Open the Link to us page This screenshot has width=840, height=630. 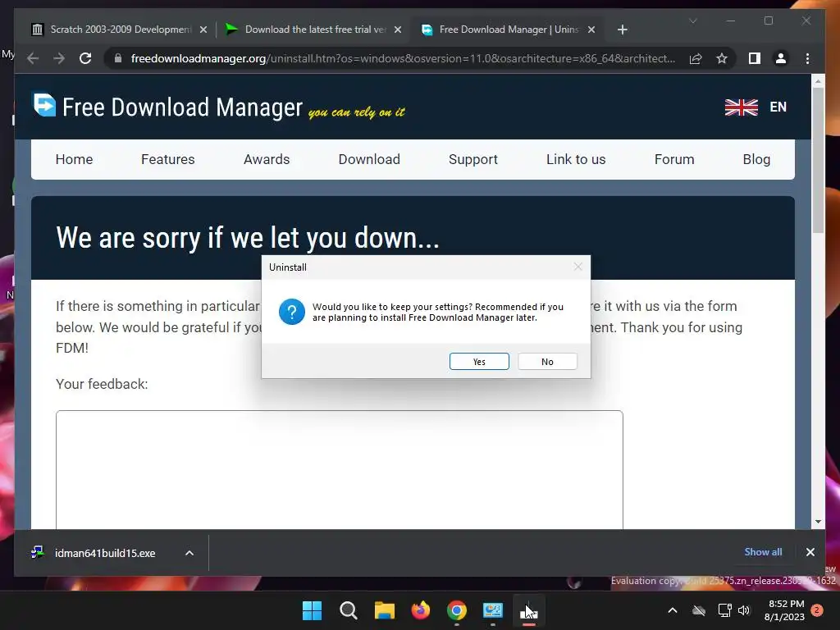pyautogui.click(x=576, y=159)
